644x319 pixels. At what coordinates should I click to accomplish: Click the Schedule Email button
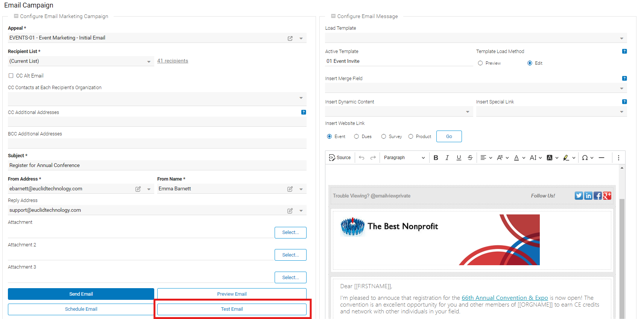point(81,309)
